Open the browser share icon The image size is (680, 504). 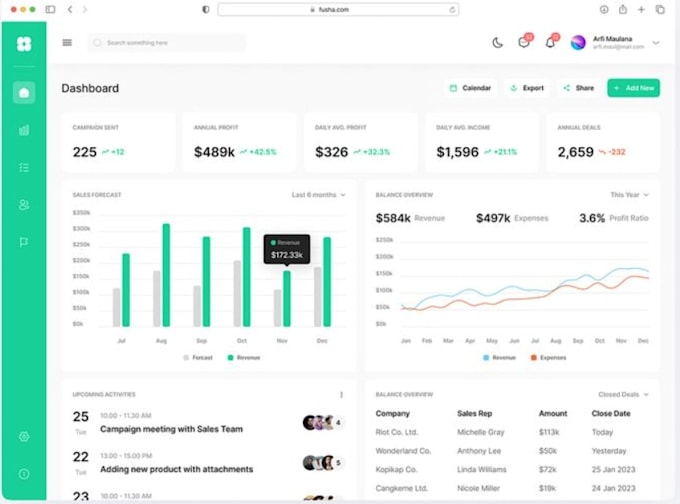pos(622,9)
